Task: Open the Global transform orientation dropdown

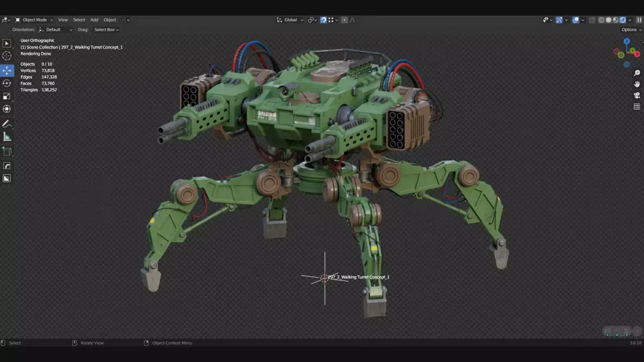Action: click(290, 20)
